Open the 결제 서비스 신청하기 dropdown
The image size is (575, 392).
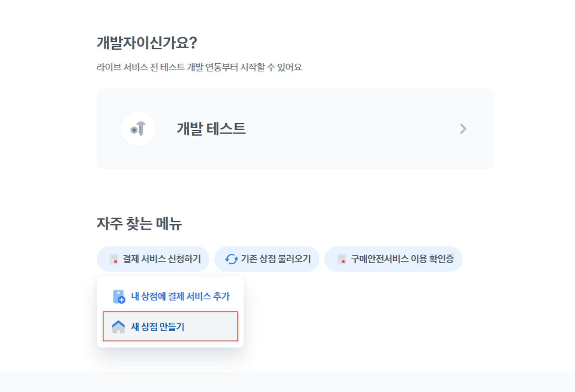click(153, 259)
